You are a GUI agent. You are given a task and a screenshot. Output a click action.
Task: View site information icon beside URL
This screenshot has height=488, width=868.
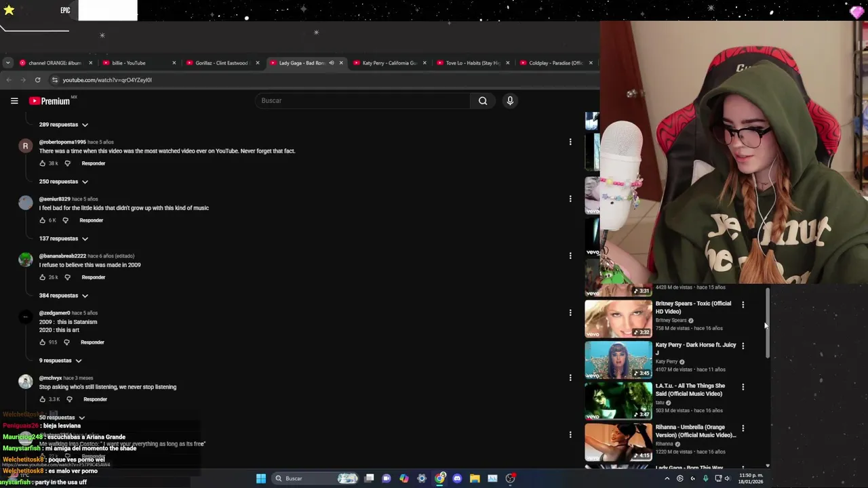(x=55, y=80)
